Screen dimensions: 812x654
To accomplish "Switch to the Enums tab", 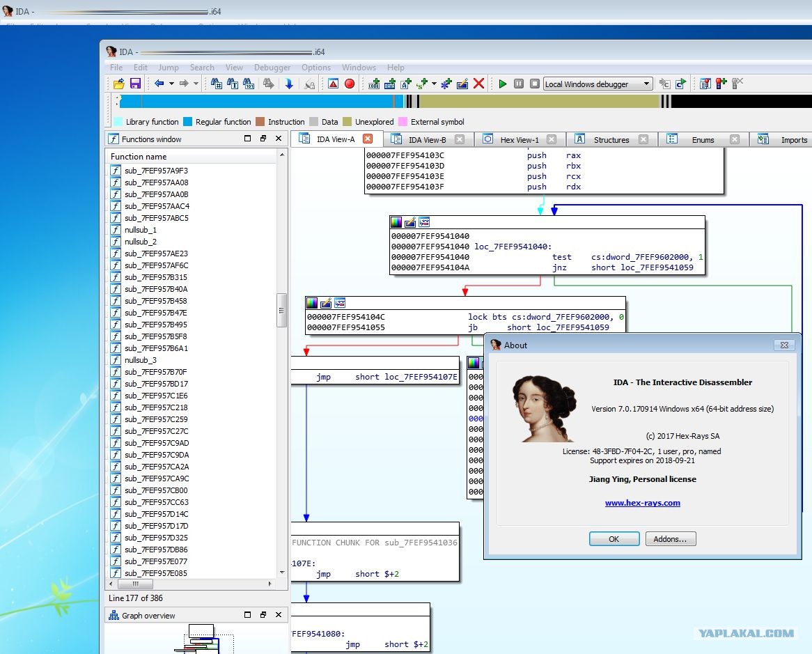I will click(x=703, y=140).
